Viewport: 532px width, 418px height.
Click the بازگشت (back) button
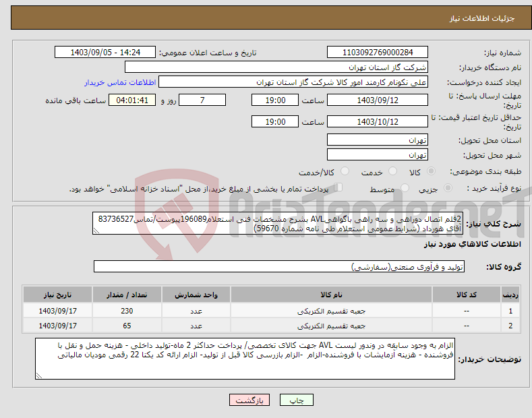tap(249, 400)
